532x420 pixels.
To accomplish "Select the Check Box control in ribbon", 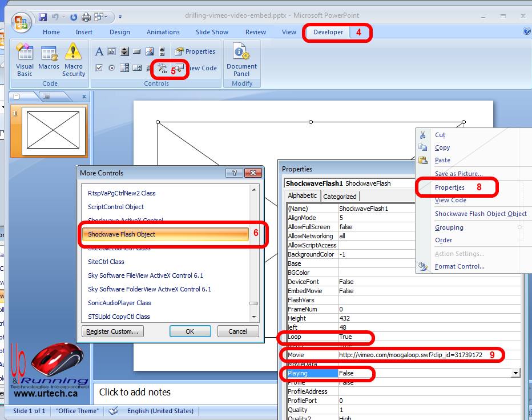I will pos(99,68).
